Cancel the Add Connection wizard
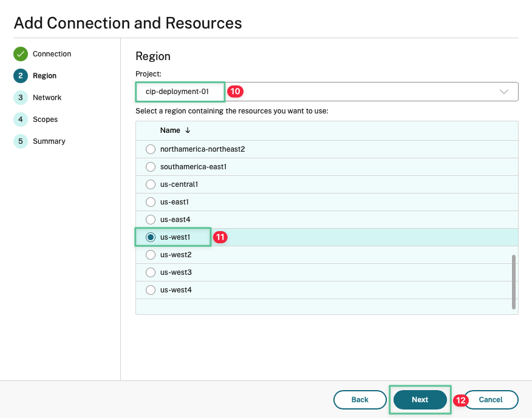This screenshot has width=532, height=418. point(491,400)
